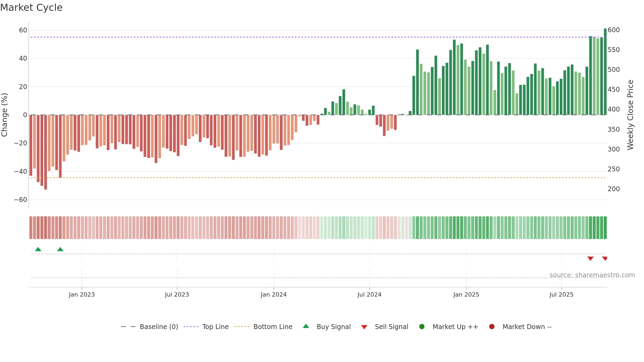Click the 600 label on price axis
The width and height of the screenshot is (644, 362).
(614, 30)
